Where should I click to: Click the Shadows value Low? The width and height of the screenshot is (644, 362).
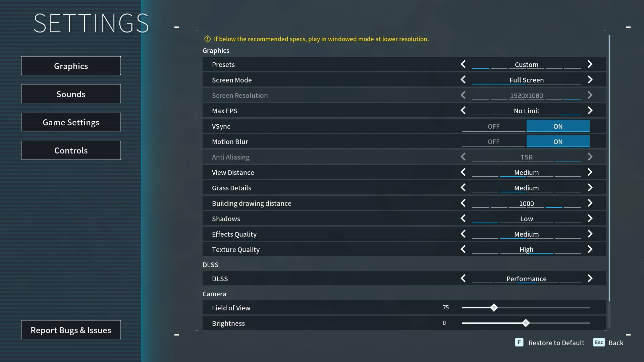click(527, 219)
